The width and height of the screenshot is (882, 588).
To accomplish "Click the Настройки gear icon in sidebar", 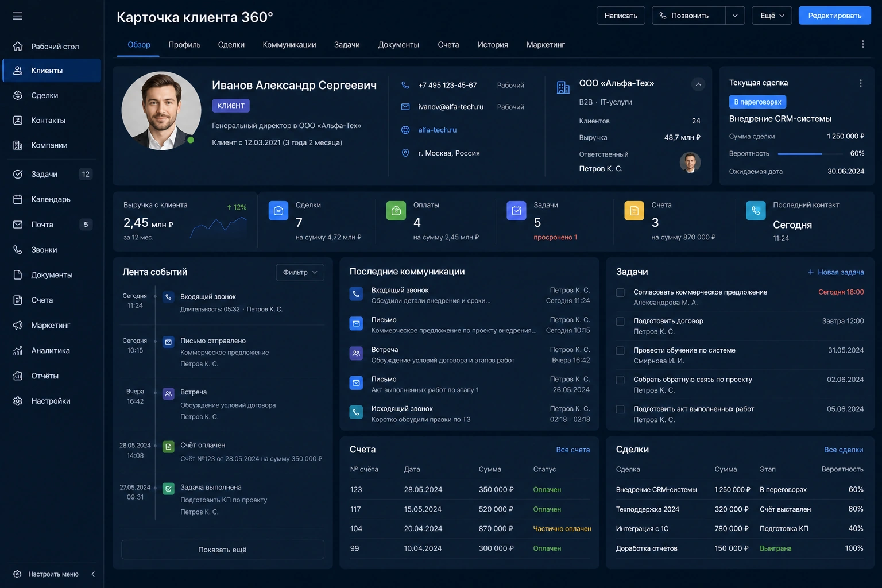I will [18, 401].
